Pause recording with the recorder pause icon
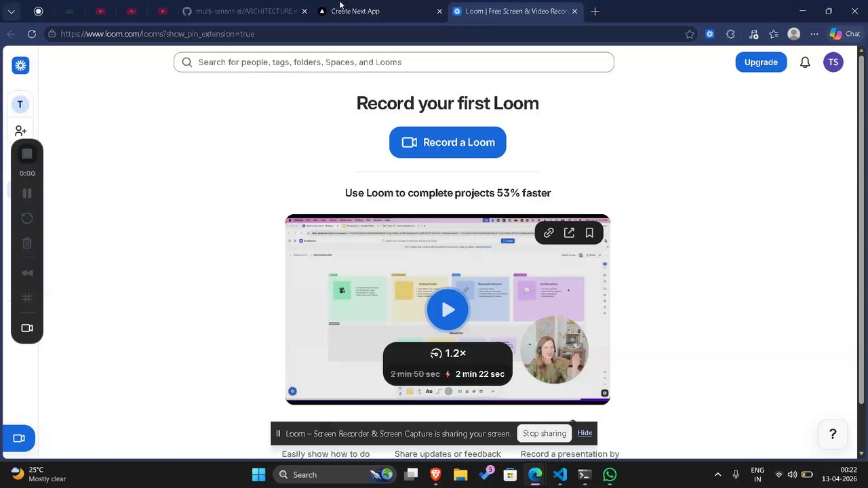The image size is (868, 488). pyautogui.click(x=27, y=193)
